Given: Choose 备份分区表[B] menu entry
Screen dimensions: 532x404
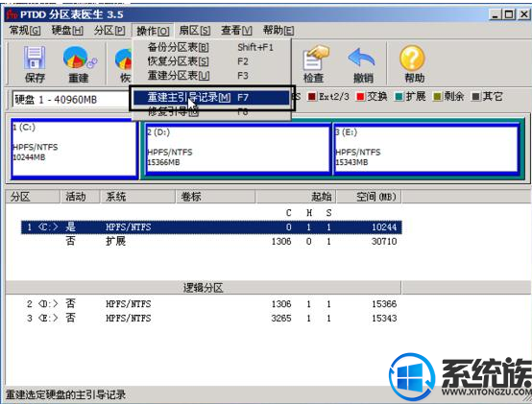Looking at the screenshot, I should coord(211,47).
